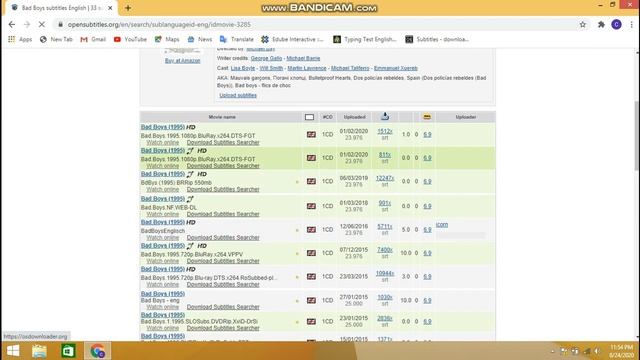Download the 1512x srt subtitle
640x360 pixels.
tap(385, 131)
